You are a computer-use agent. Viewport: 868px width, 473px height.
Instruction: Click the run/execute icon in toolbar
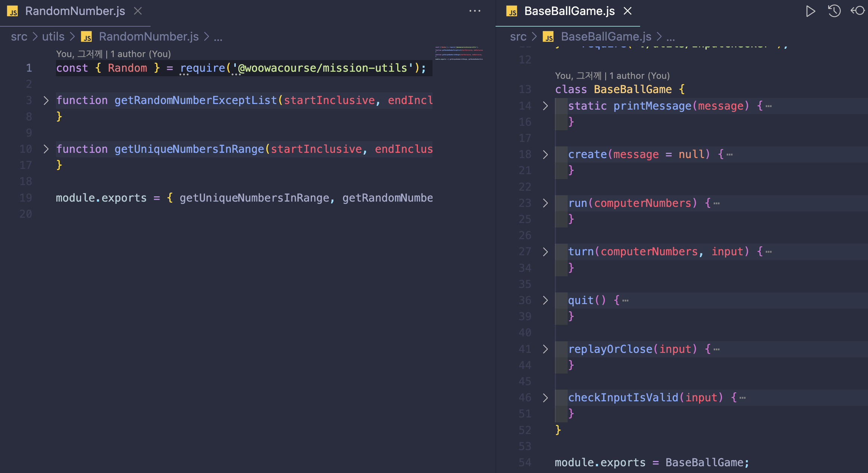point(811,12)
